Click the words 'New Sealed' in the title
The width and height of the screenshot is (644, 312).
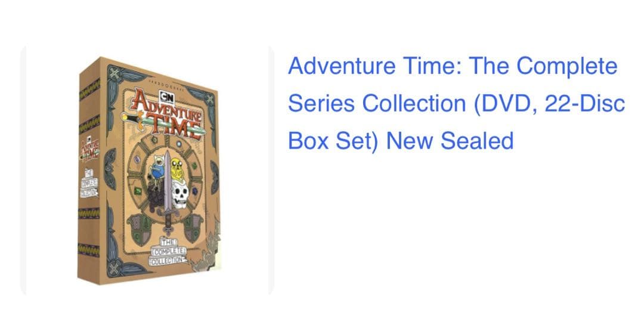click(x=450, y=141)
